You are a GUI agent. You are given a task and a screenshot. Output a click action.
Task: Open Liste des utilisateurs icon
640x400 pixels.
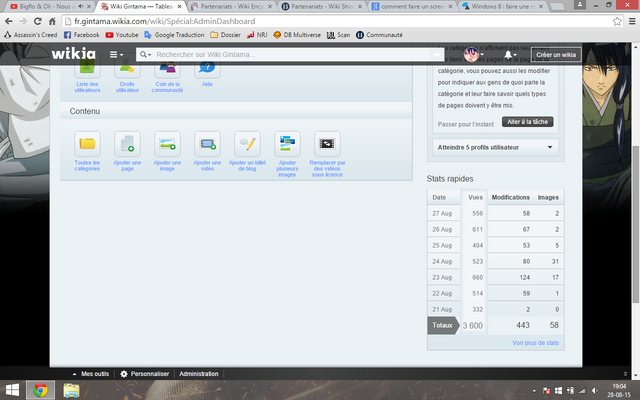(87, 71)
